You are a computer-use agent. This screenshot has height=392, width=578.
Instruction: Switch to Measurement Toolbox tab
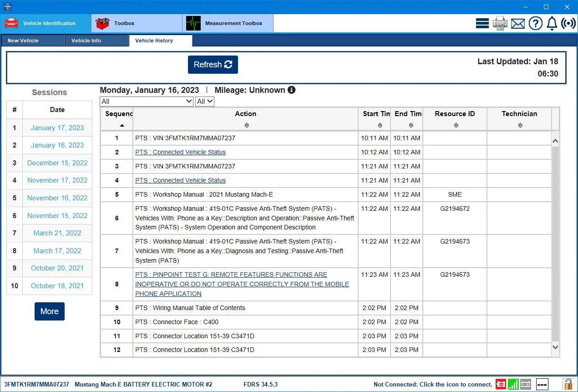point(228,23)
